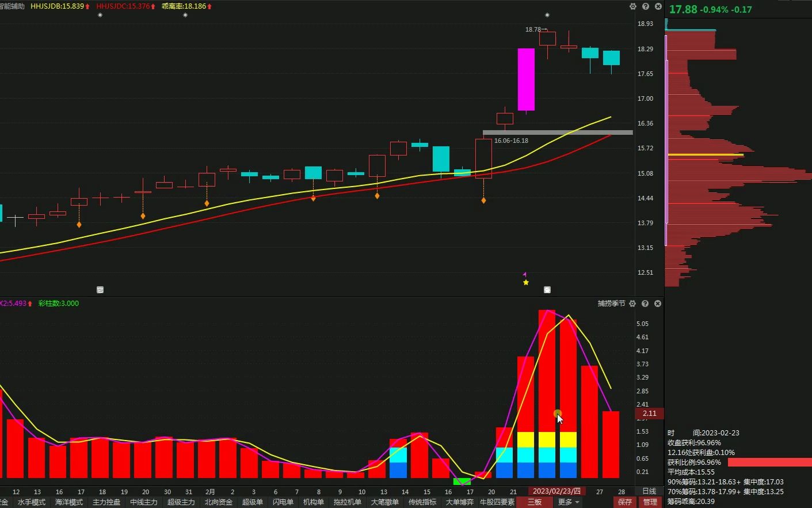Click the 2.11 value label on indicator axis
Image resolution: width=812 pixels, height=508 pixels.
click(650, 414)
